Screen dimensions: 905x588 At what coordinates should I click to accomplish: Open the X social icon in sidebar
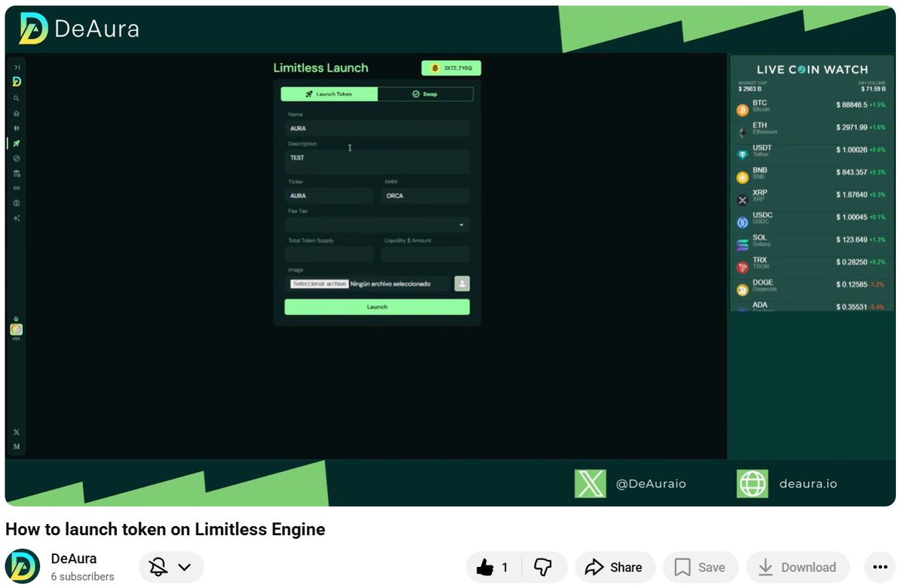coord(17,432)
